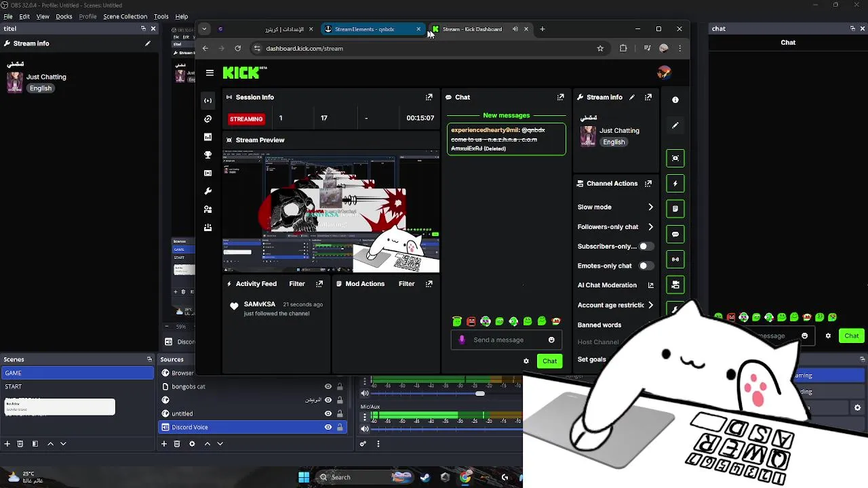
Task: Click green Chat send button in Kick dashboard
Action: (550, 361)
